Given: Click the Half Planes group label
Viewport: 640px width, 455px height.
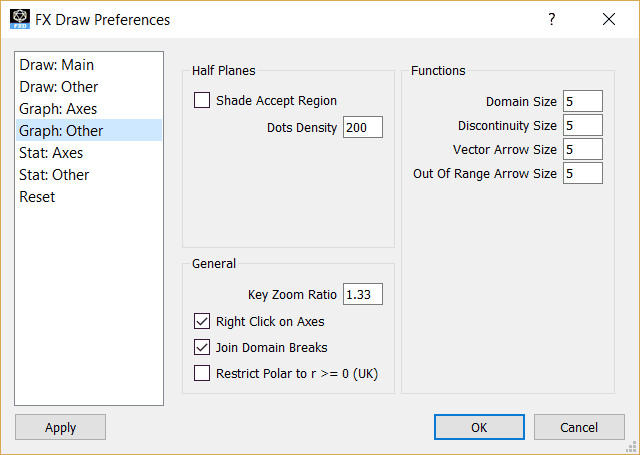Looking at the screenshot, I should [x=224, y=71].
